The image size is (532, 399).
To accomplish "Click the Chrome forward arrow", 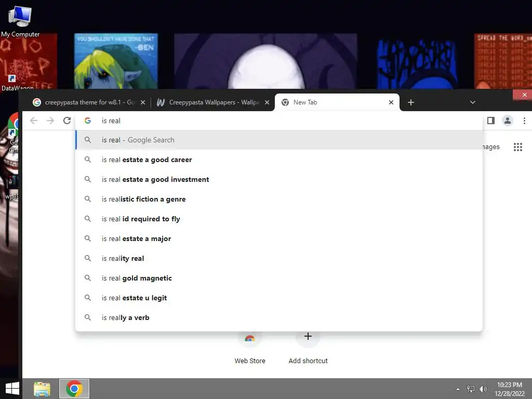I will coord(50,121).
